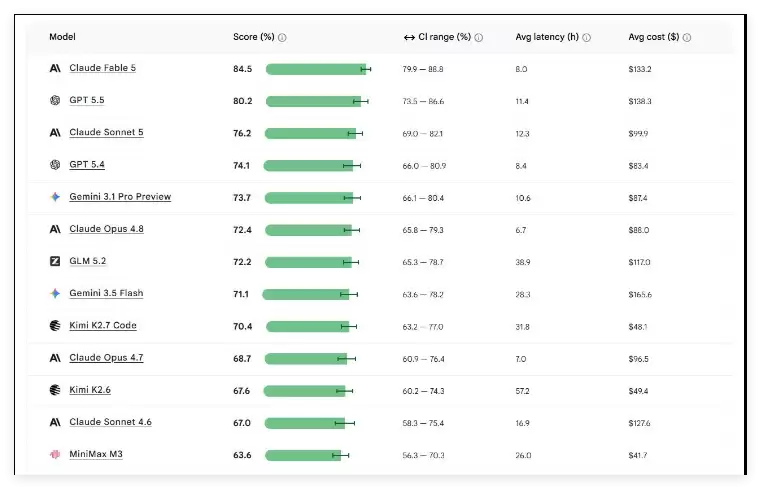The height and width of the screenshot is (489, 761).
Task: Open the Claude Sonnet 4.6 link
Action: click(110, 422)
